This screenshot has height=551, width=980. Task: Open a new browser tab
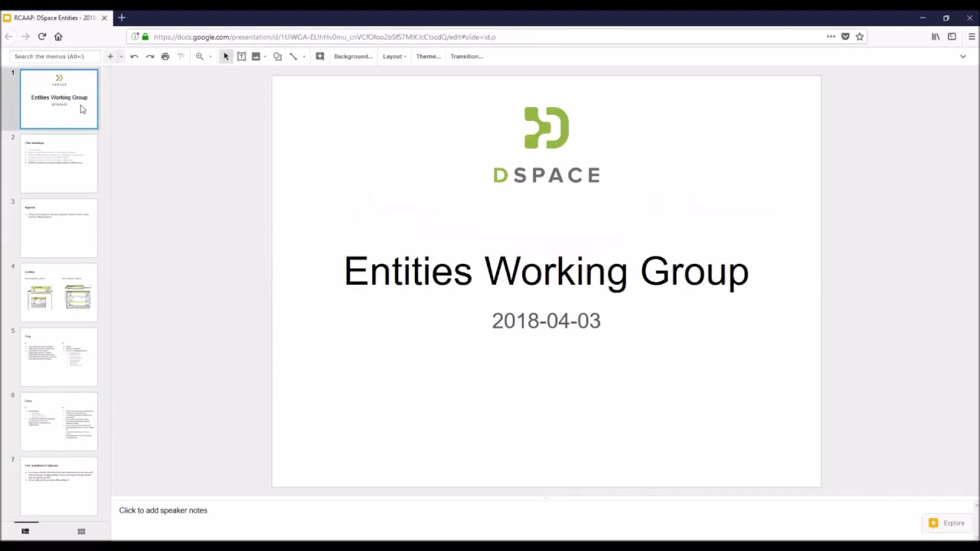coord(122,18)
